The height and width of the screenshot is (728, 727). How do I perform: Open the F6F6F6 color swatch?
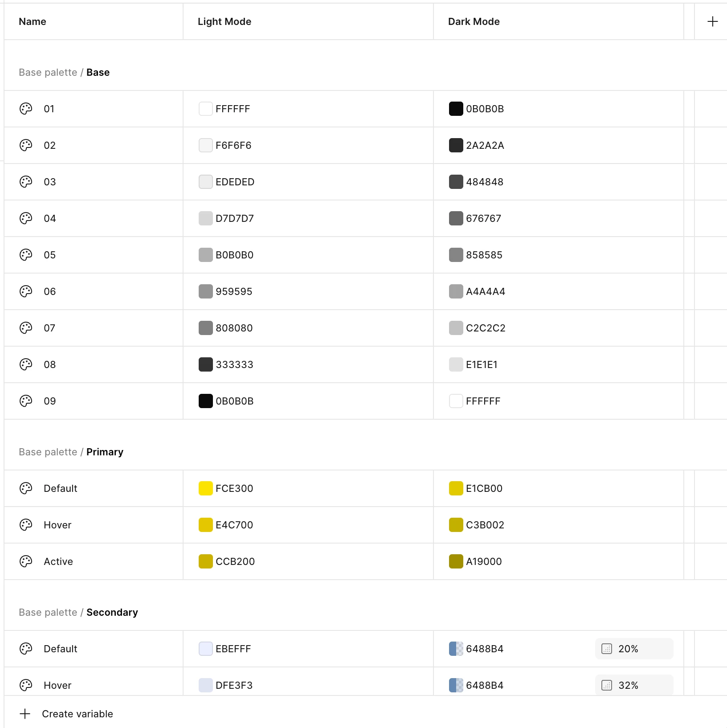(205, 145)
